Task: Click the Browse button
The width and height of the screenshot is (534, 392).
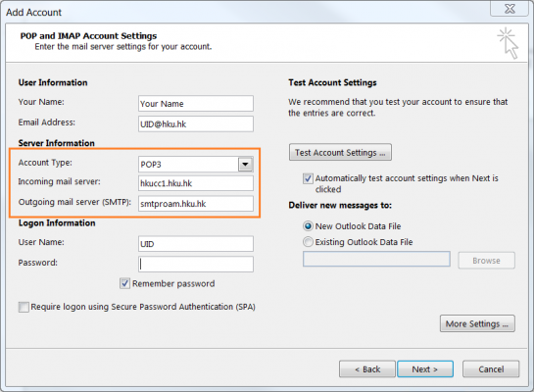Action: (x=486, y=261)
